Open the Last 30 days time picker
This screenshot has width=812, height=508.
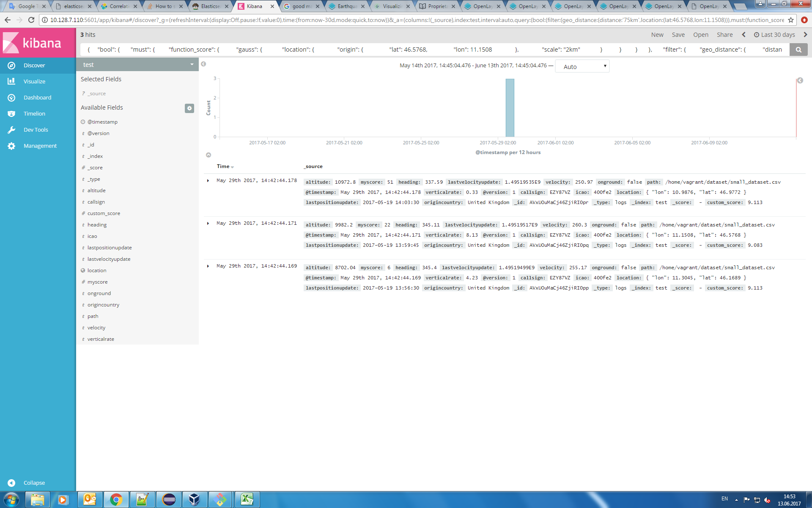[774, 35]
